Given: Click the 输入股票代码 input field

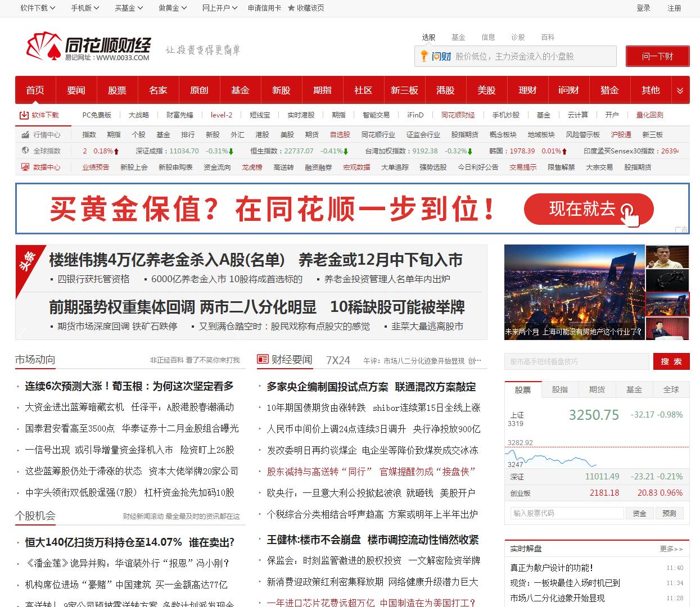Looking at the screenshot, I should (x=567, y=513).
